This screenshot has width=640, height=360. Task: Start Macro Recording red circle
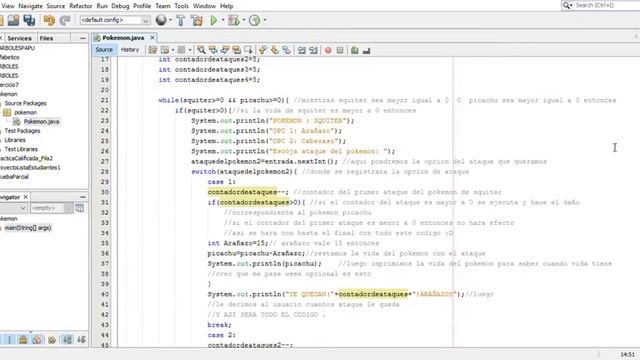(x=328, y=50)
